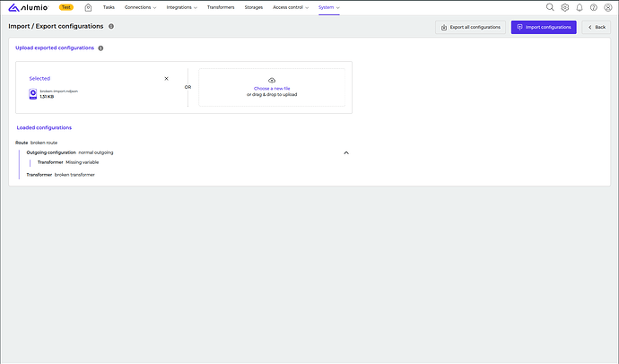
Task: Click info icon next to Upload exported configurations
Action: pyautogui.click(x=100, y=48)
